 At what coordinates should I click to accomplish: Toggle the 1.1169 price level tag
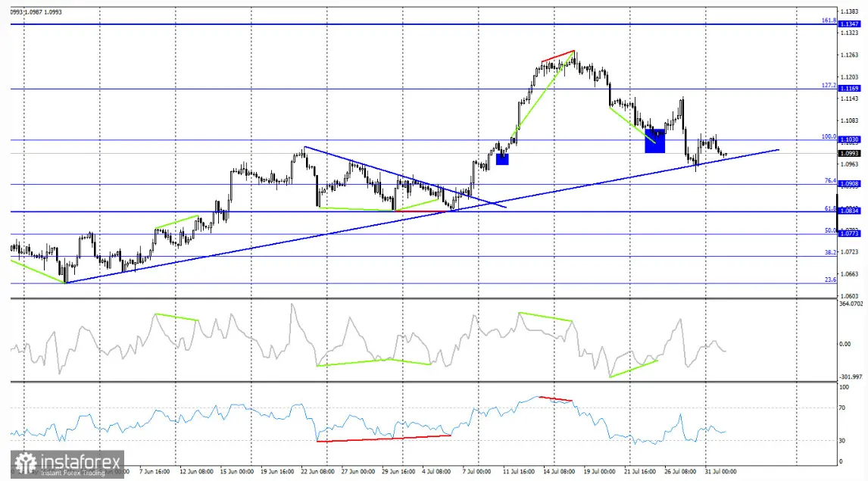pos(848,89)
